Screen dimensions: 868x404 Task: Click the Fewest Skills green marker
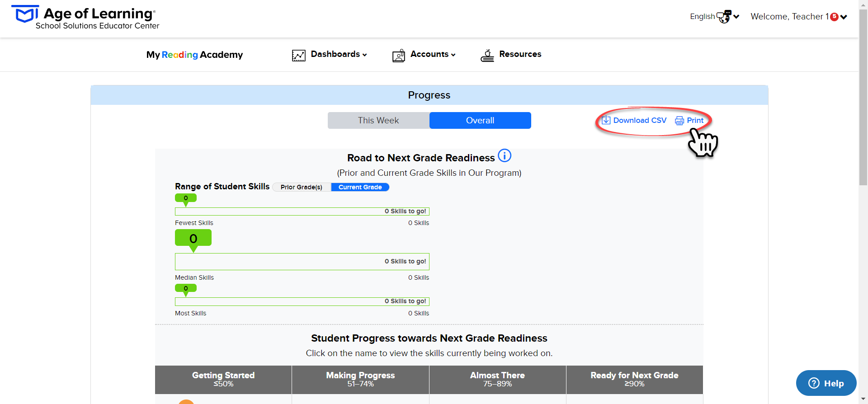(x=186, y=200)
